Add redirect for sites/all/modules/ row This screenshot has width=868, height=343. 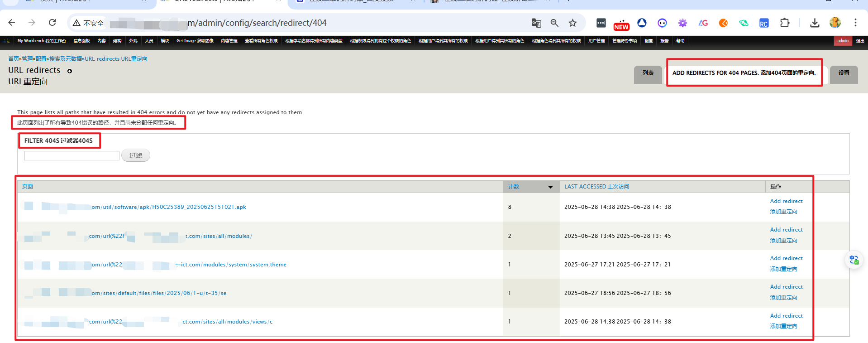pos(786,235)
